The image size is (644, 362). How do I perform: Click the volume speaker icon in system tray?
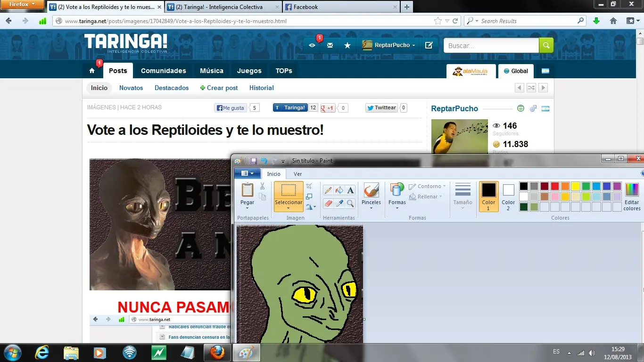(592, 353)
